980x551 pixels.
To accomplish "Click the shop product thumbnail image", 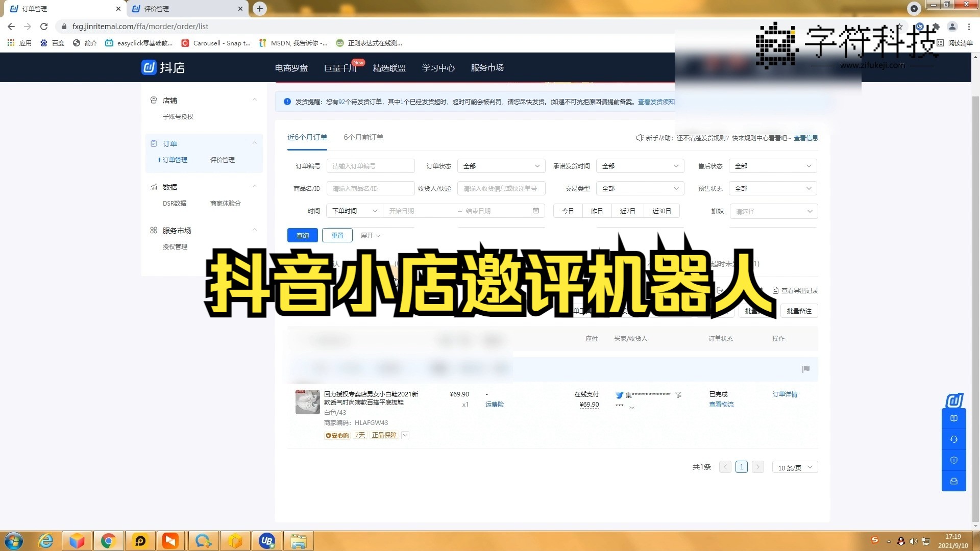I will click(307, 402).
